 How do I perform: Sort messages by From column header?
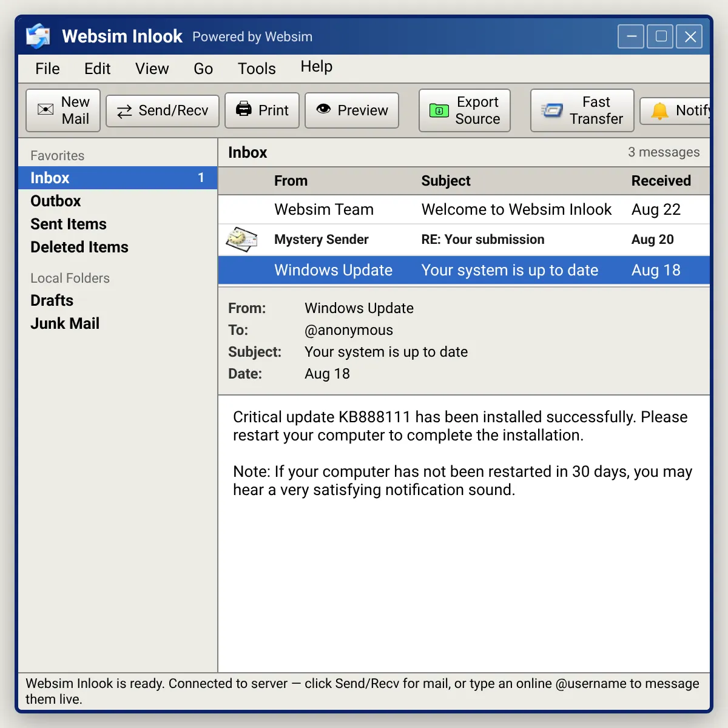coord(291,181)
